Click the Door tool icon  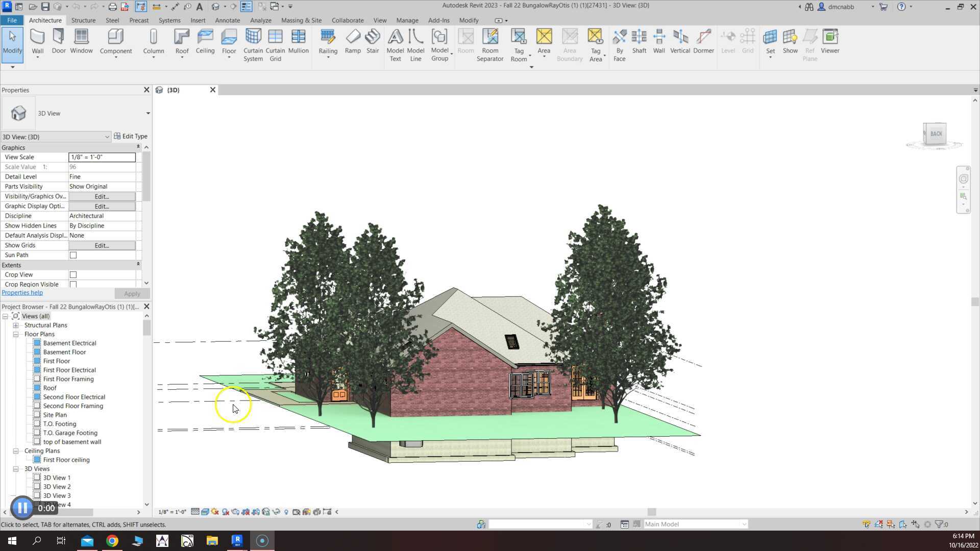coord(59,41)
